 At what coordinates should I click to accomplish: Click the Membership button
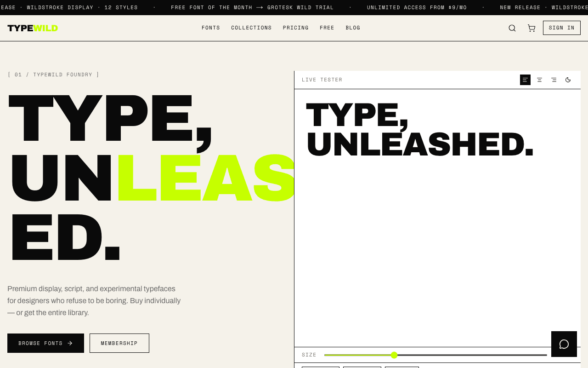pyautogui.click(x=119, y=343)
